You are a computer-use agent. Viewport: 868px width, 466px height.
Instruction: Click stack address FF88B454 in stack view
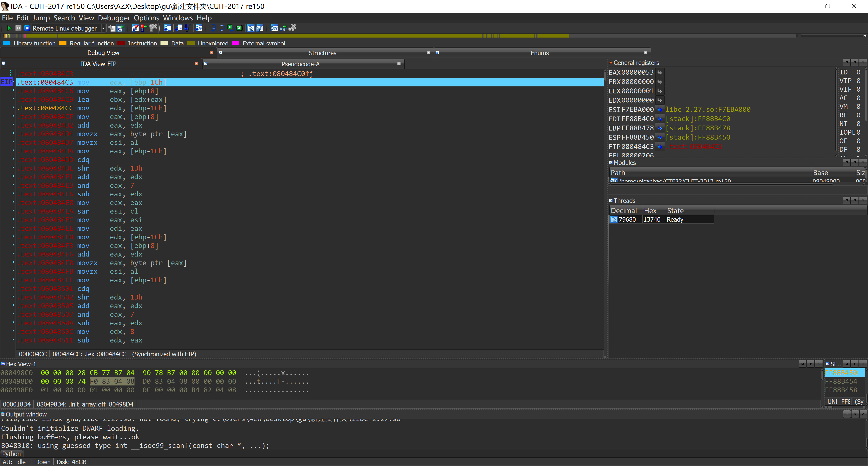841,381
